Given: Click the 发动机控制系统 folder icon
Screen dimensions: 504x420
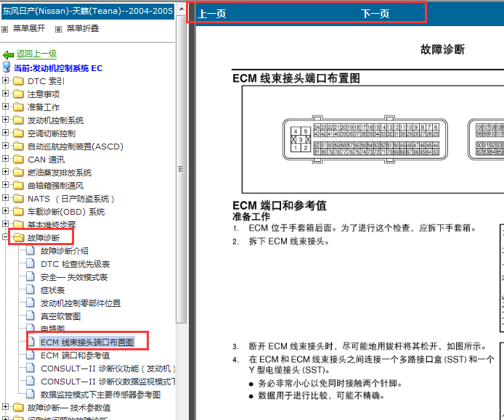Looking at the screenshot, I should point(18,120).
